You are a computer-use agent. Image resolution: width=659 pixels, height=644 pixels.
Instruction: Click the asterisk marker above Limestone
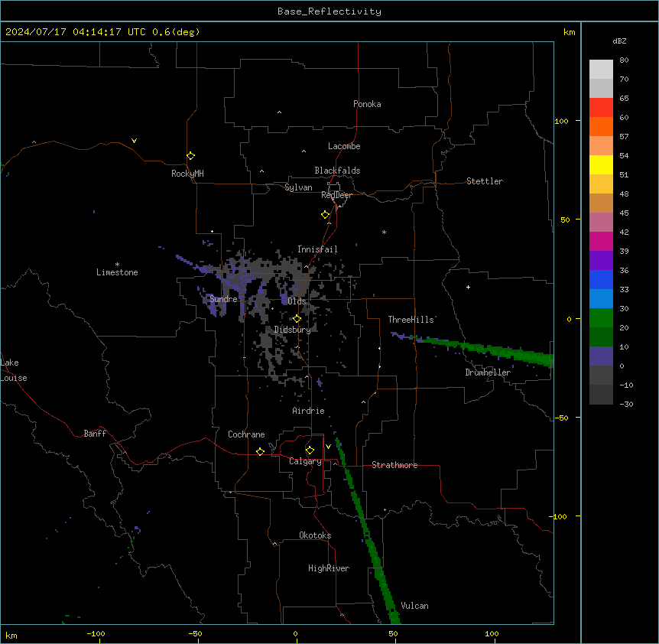pyautogui.click(x=117, y=265)
